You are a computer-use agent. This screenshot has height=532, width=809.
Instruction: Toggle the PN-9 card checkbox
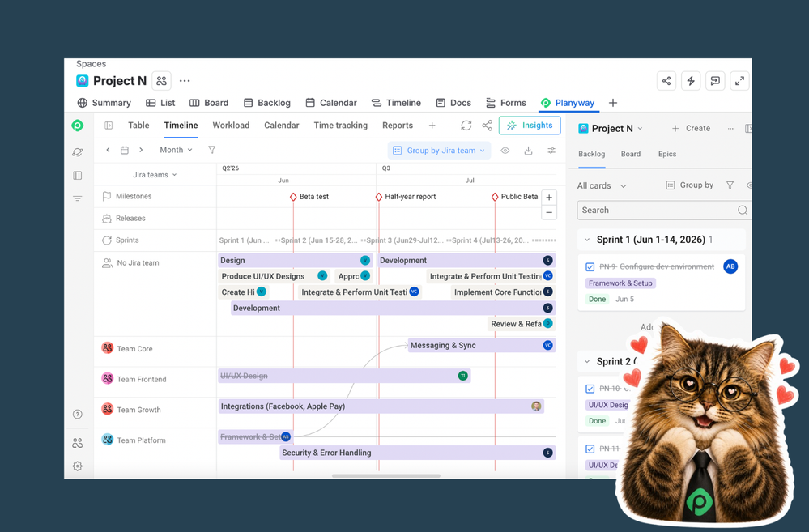pos(590,266)
